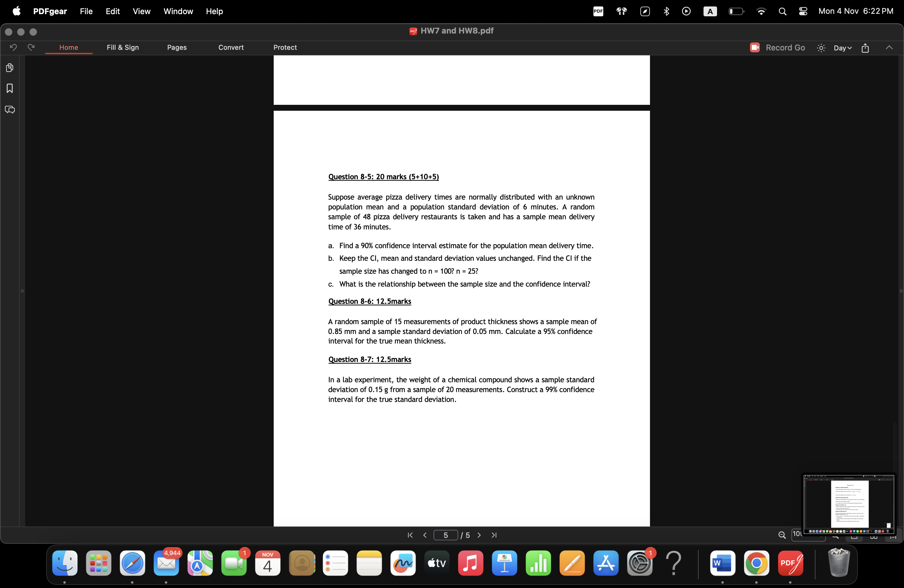The image size is (904, 588).
Task: Click the redo arrow icon
Action: point(31,47)
